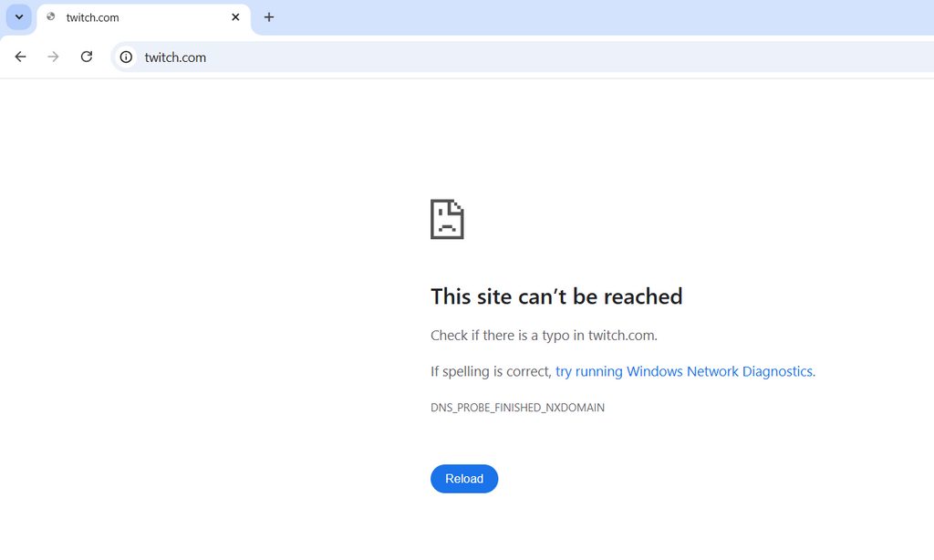Go back using the left arrow icon
This screenshot has height=560, width=934.
(x=20, y=57)
